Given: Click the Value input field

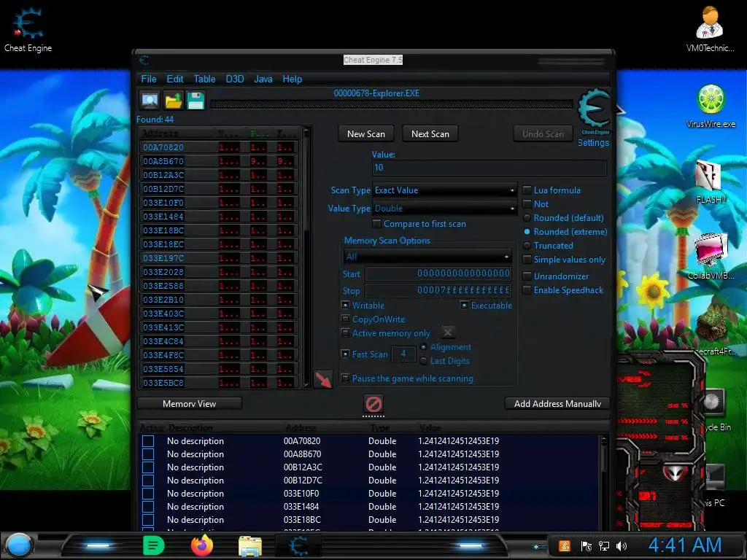Looking at the screenshot, I should (489, 168).
